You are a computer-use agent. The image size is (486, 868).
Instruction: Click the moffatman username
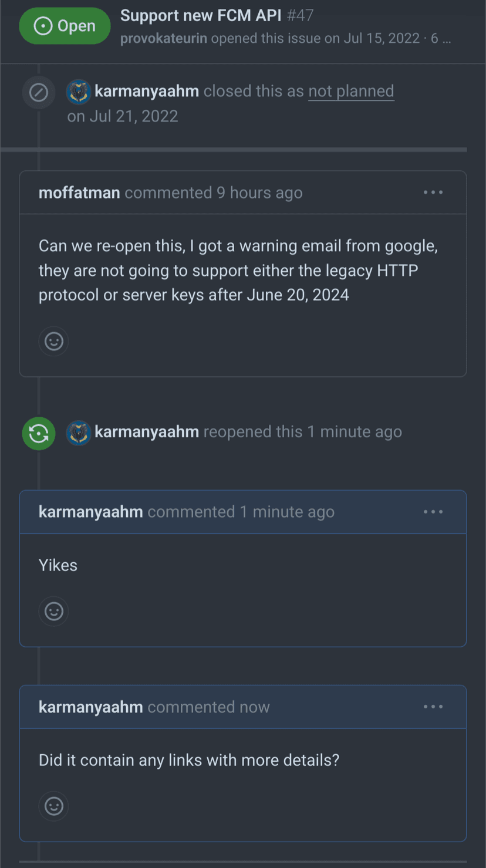79,192
